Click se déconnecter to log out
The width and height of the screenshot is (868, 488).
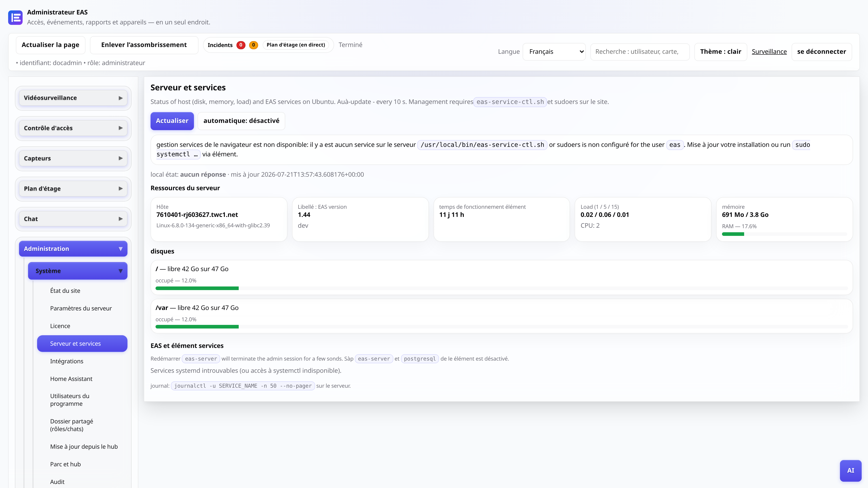click(821, 52)
